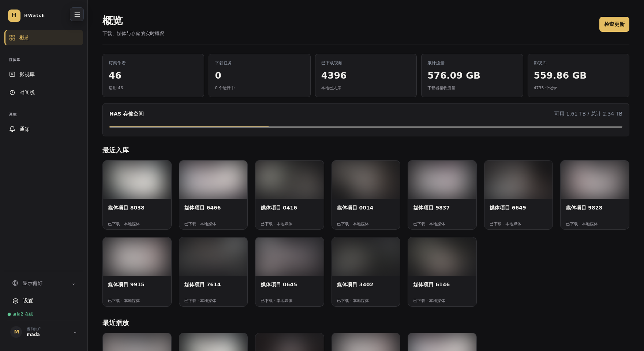Click the globe icon for 显示偏好
The height and width of the screenshot is (351, 644).
[x=15, y=283]
